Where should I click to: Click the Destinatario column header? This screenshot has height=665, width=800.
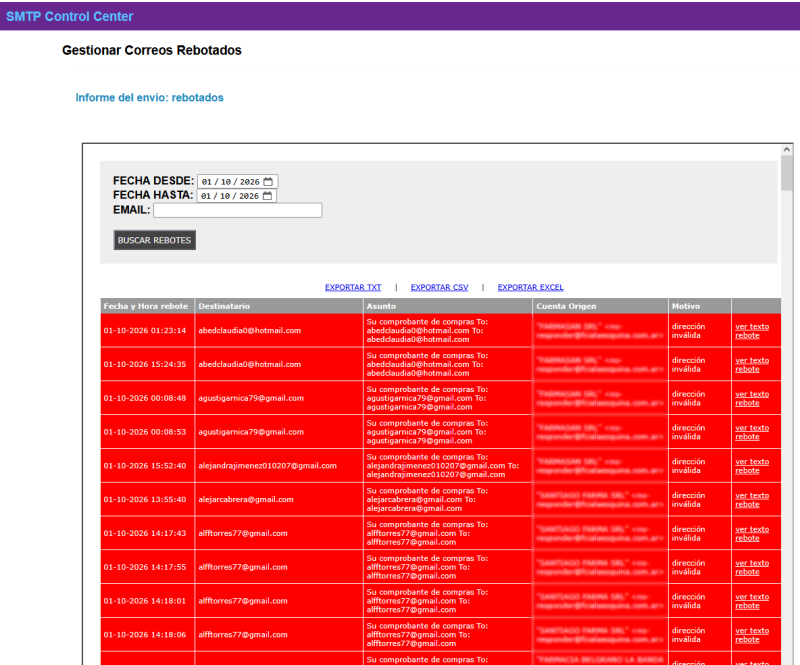pos(279,306)
